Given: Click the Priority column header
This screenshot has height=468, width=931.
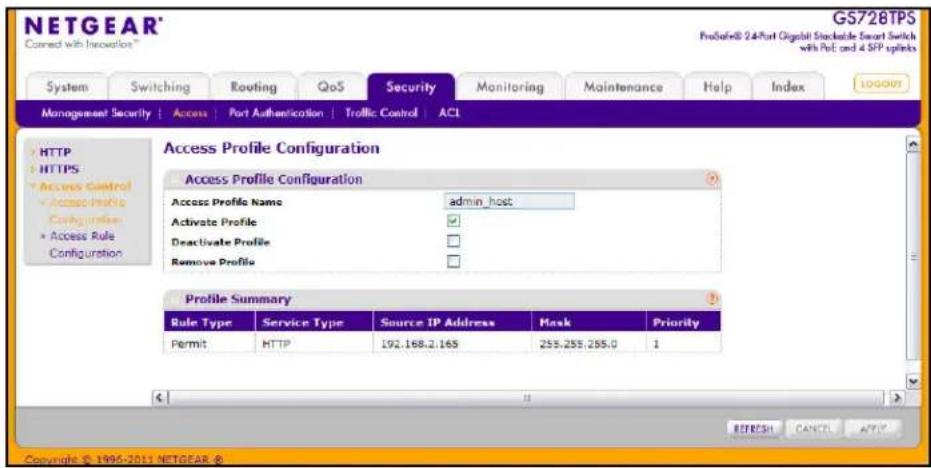Looking at the screenshot, I should coord(683,322).
